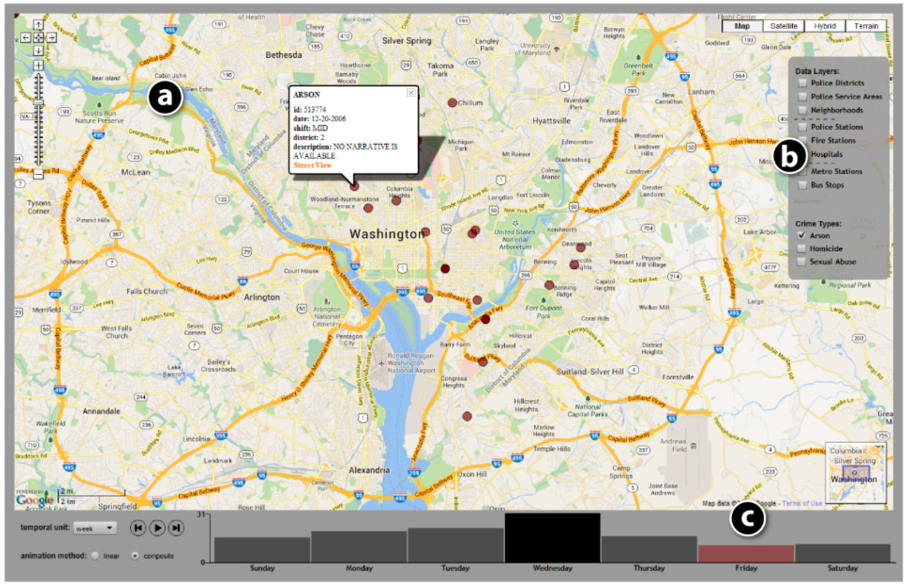Switch to Terrain map view
This screenshot has height=588, width=908.
[x=866, y=26]
